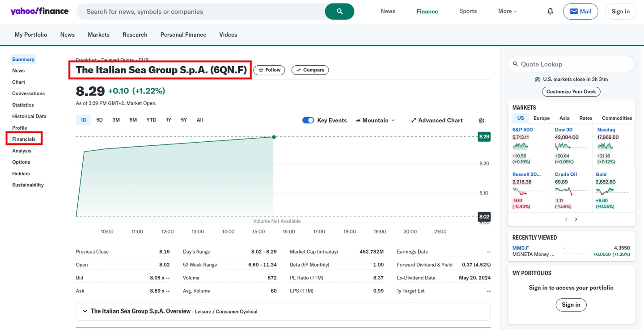Viewport: 644px width, 330px height.
Task: Open the MMO.F recently viewed quote
Action: 520,247
